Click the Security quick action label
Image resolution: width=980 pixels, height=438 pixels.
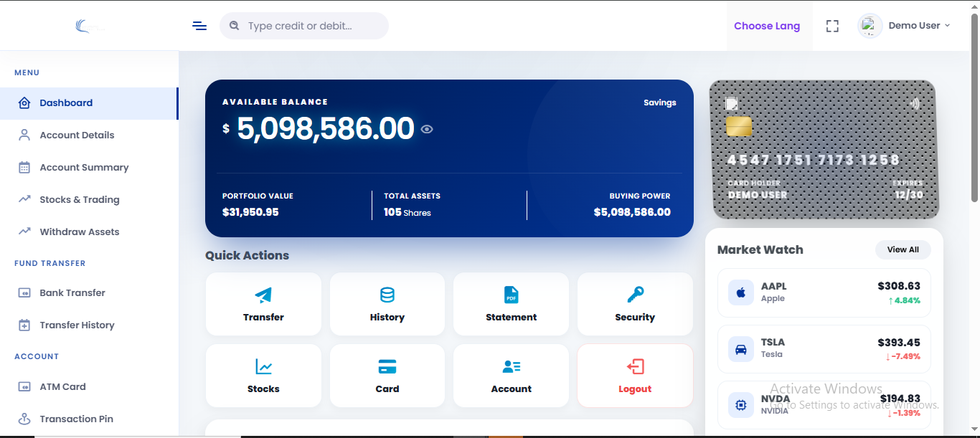click(635, 317)
